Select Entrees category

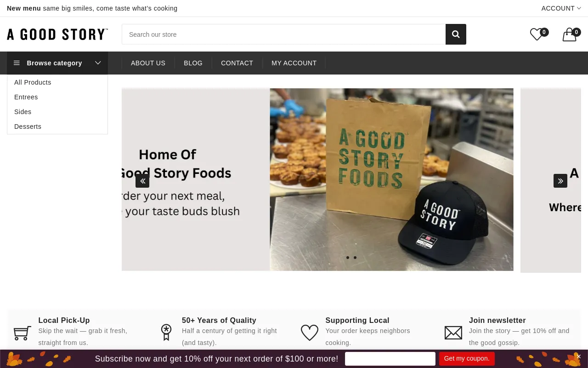coord(26,97)
